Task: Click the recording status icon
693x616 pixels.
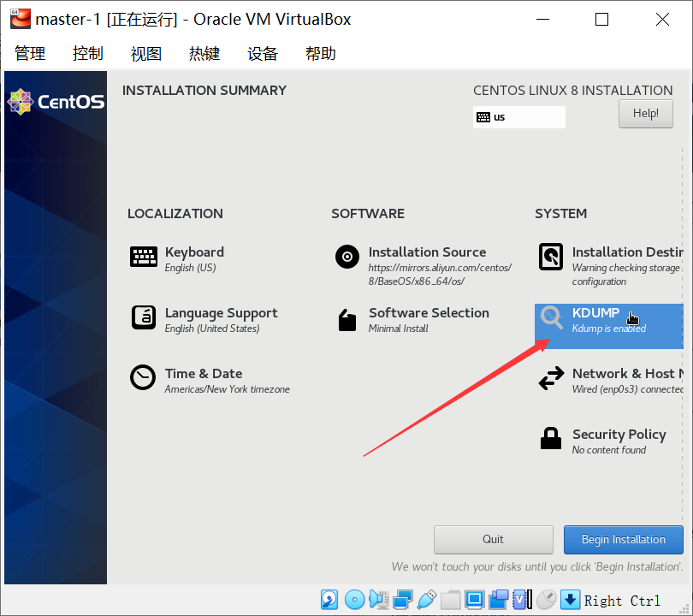Action: (x=499, y=600)
